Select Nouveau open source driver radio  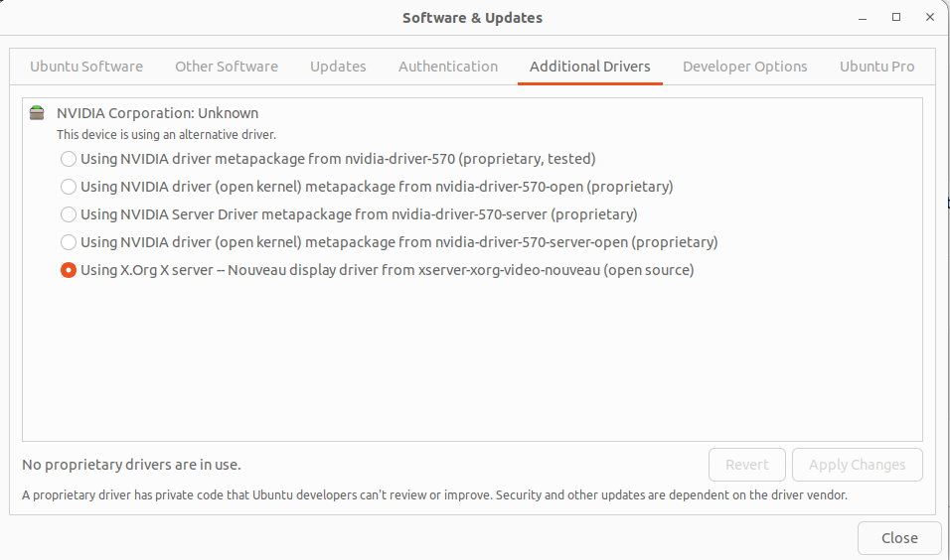(69, 270)
